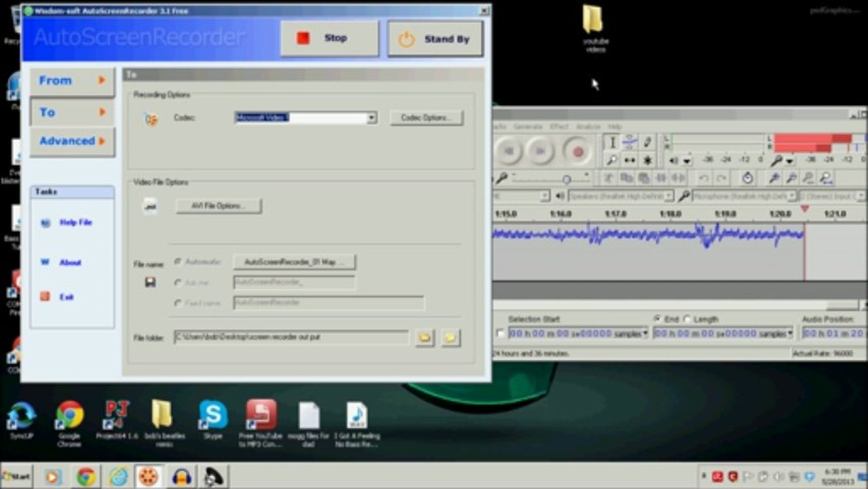Screen dimensions: 868x489
Task: Click the Codec Options button
Action: click(x=426, y=118)
